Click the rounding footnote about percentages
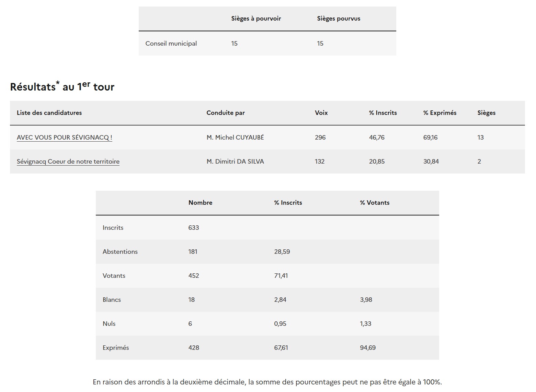Screen dimensions: 536x392 click(267, 382)
